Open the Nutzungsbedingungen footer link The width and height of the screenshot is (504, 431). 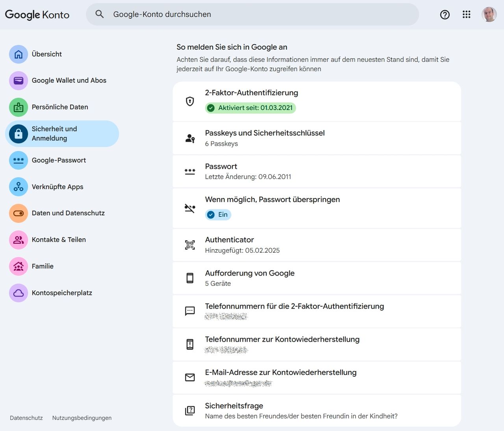coord(82,418)
